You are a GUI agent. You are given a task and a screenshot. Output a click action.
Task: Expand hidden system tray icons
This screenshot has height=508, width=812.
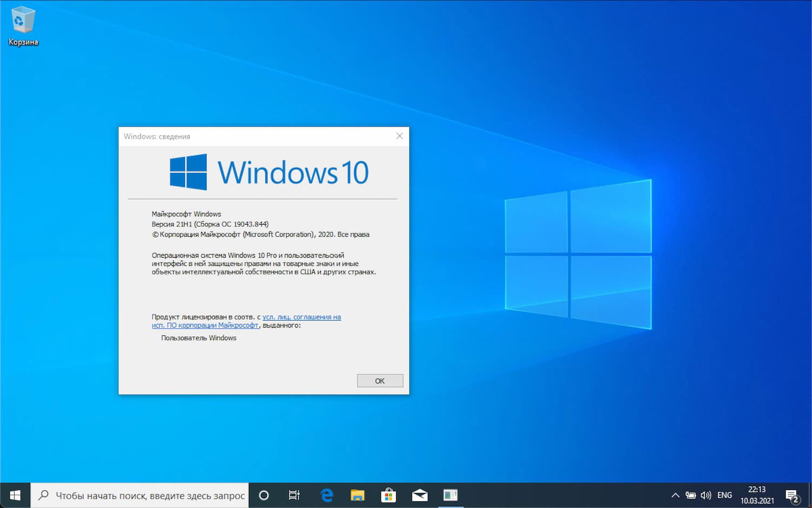tap(675, 494)
